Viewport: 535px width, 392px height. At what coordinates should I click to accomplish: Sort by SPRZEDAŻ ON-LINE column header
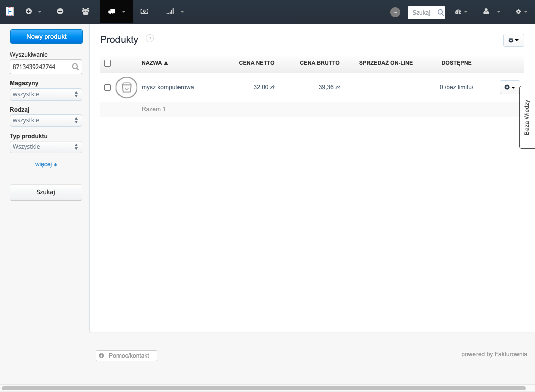pos(386,63)
